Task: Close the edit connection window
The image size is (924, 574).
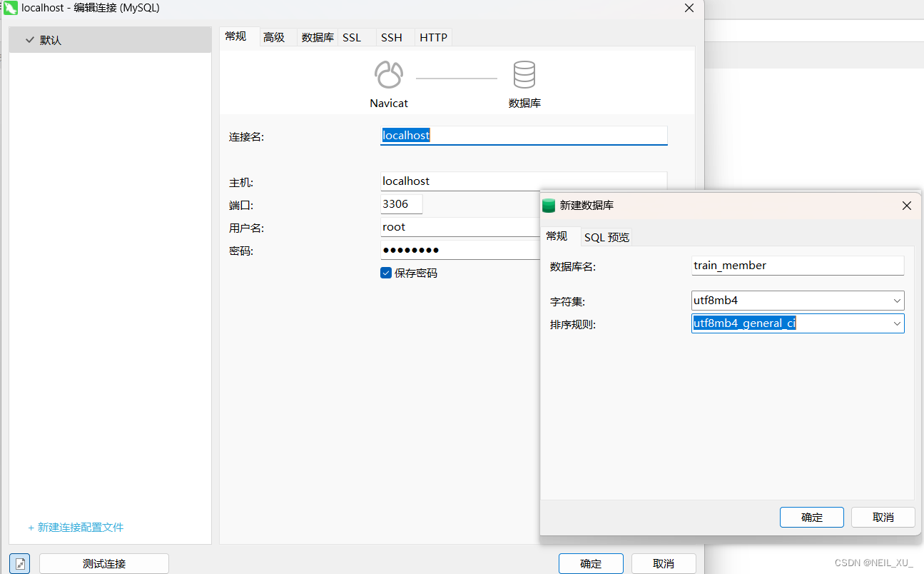Action: point(689,9)
